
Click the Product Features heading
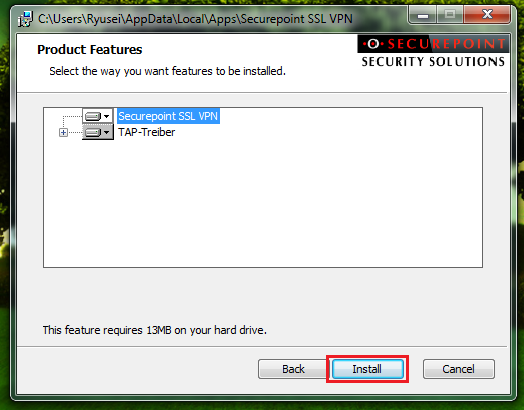(x=90, y=49)
